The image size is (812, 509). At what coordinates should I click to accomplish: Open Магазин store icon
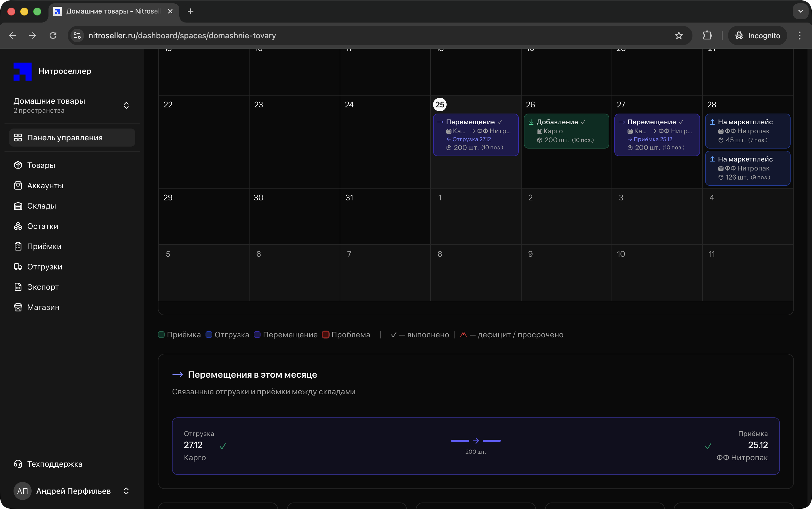coord(18,307)
